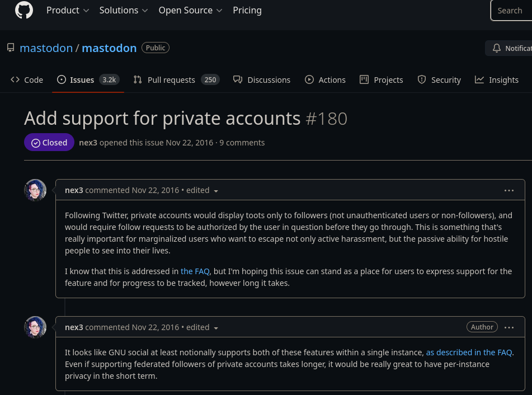Open Pull requests showing 250 items
This screenshot has height=395, width=532.
tap(171, 79)
